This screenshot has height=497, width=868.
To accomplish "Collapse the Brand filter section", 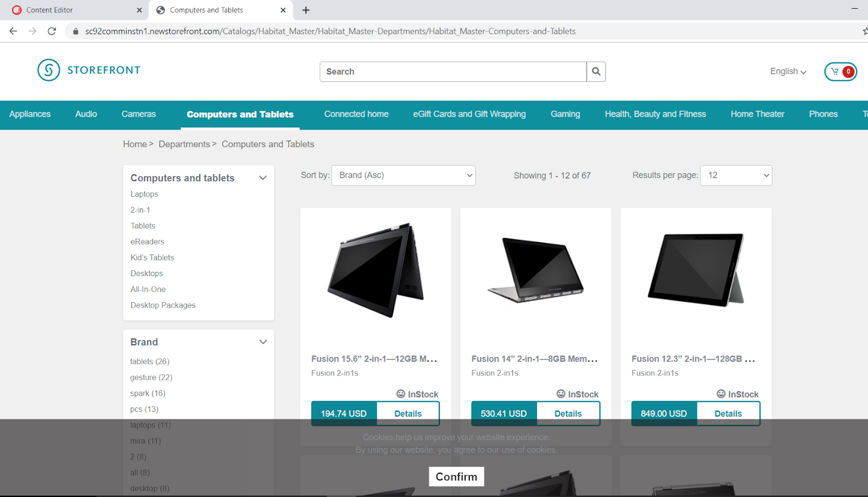I will pyautogui.click(x=263, y=342).
